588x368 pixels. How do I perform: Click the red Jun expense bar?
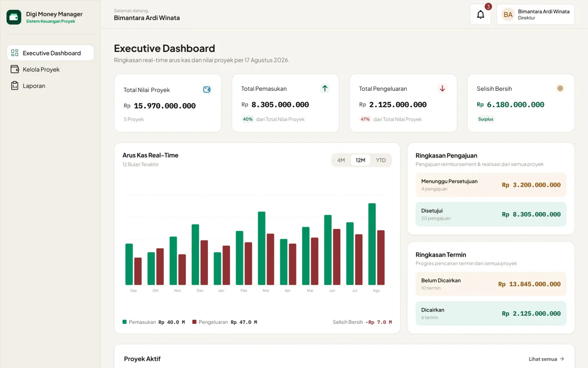(337, 257)
